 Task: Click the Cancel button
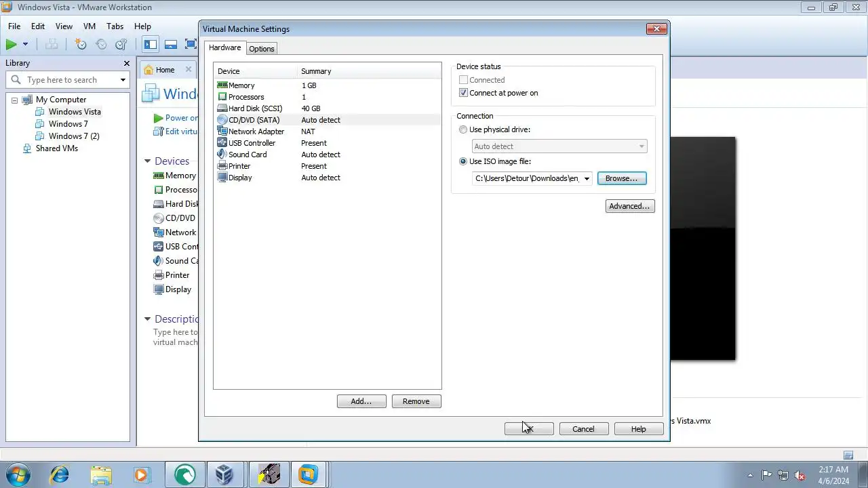[x=584, y=429]
